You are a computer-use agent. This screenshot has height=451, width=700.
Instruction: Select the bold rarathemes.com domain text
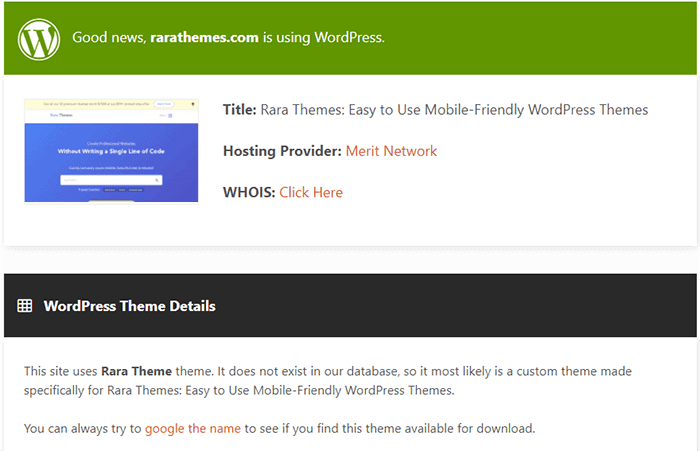click(x=204, y=37)
